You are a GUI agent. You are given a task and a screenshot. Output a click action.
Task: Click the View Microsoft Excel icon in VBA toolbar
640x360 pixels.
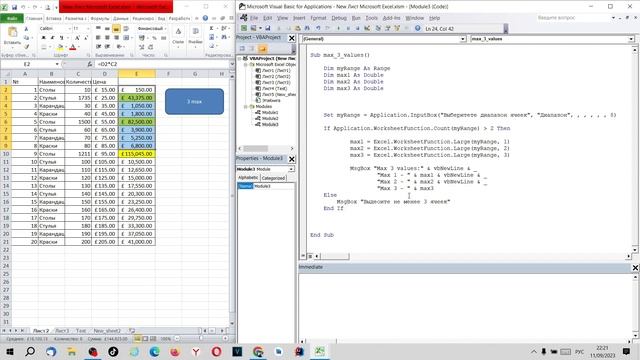244,28
